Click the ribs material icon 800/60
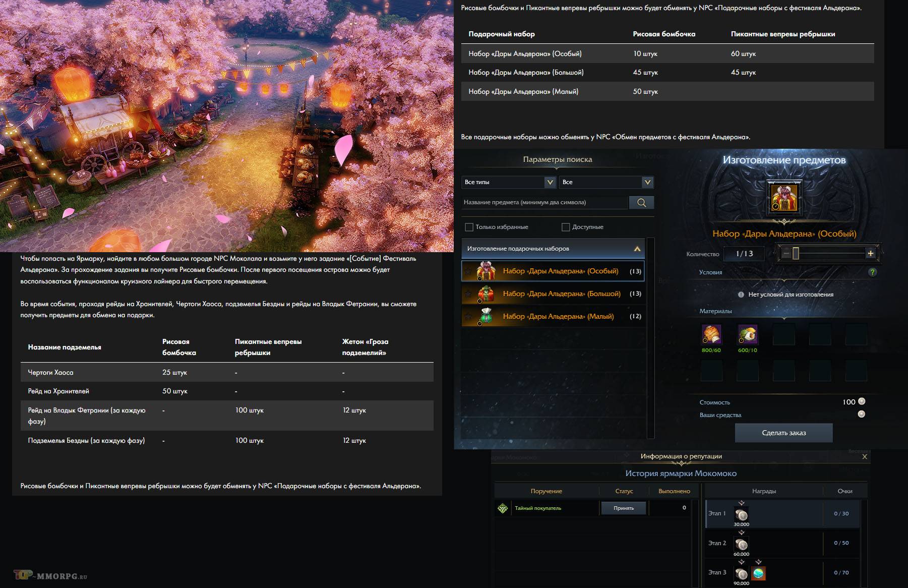This screenshot has height=588, width=908. (x=711, y=334)
